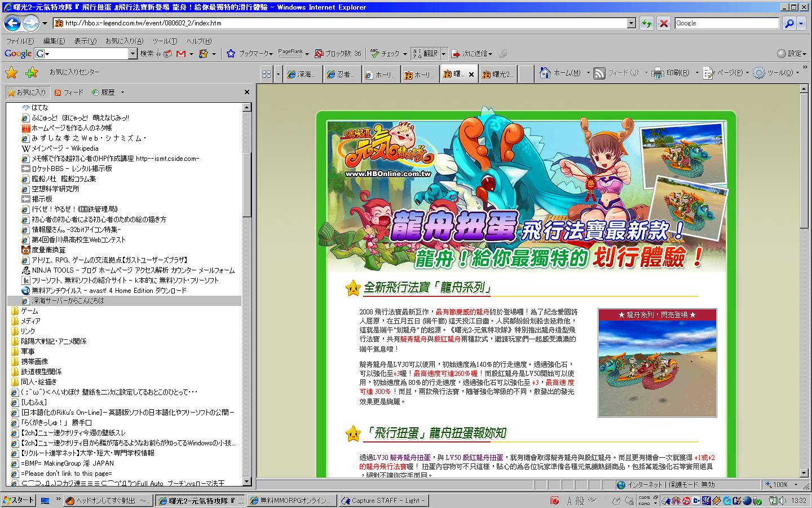Open the ゲーム favorites folder
The height and width of the screenshot is (508, 812).
tap(29, 311)
